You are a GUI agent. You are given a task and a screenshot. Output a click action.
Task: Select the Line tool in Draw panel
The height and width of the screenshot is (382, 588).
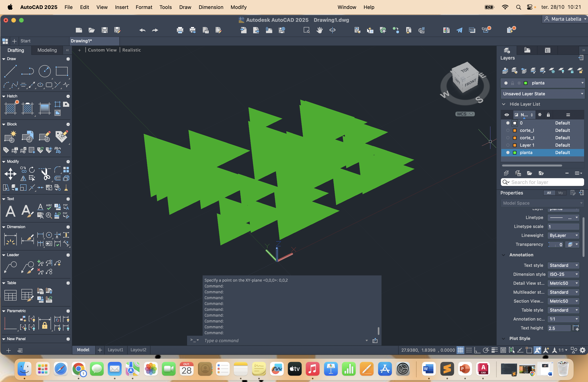(x=10, y=71)
